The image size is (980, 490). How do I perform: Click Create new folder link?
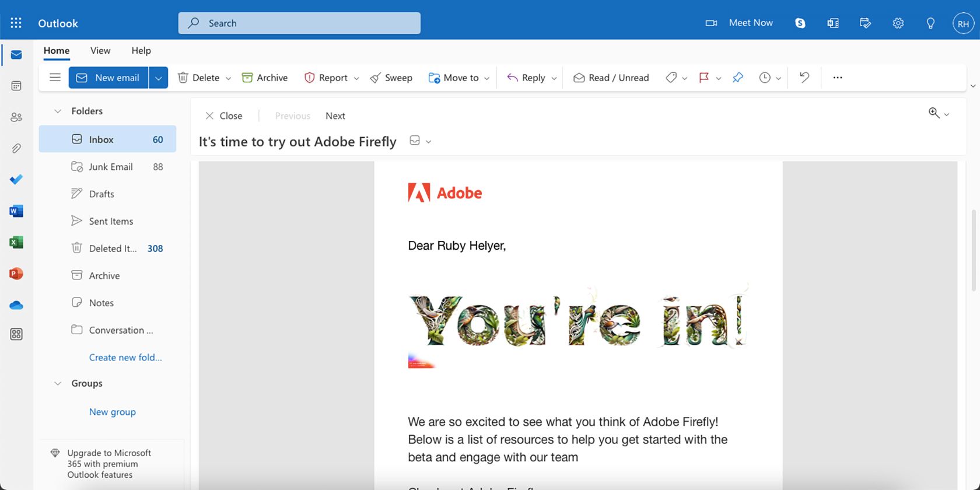(x=125, y=357)
